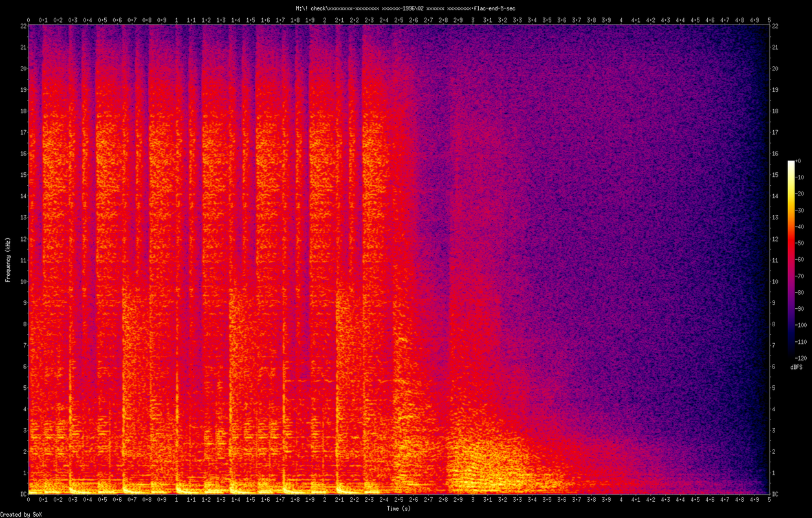The width and height of the screenshot is (812, 518).
Task: Click the "0.5" tick on the top time axis
Action: pos(102,19)
